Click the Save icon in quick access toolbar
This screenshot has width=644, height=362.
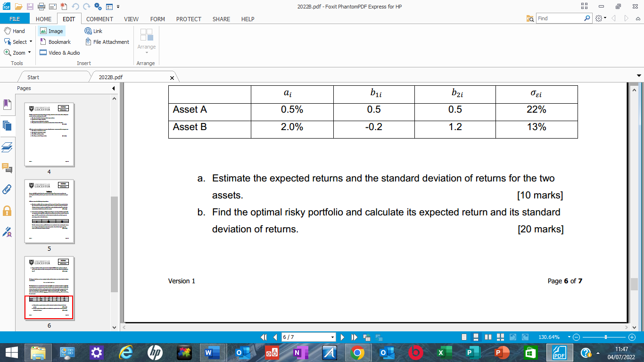coord(30,7)
